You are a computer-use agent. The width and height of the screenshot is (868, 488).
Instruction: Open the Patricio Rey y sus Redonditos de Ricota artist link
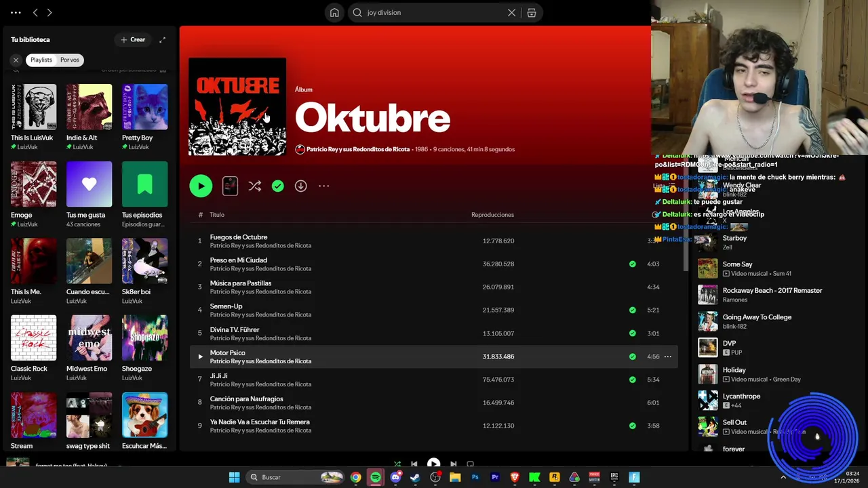point(358,149)
